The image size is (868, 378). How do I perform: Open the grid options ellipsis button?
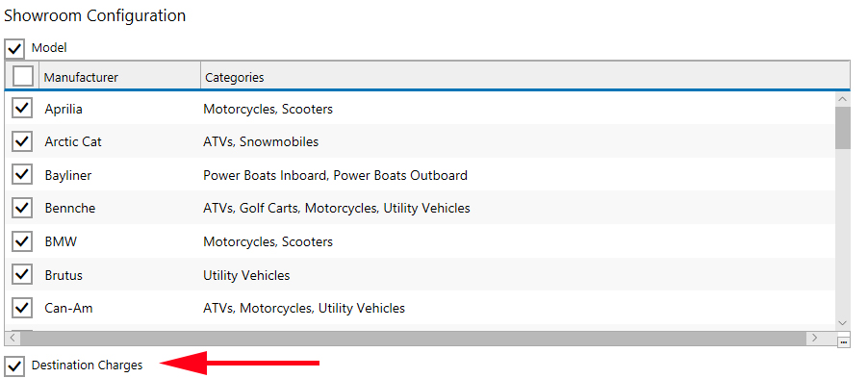pyautogui.click(x=844, y=342)
